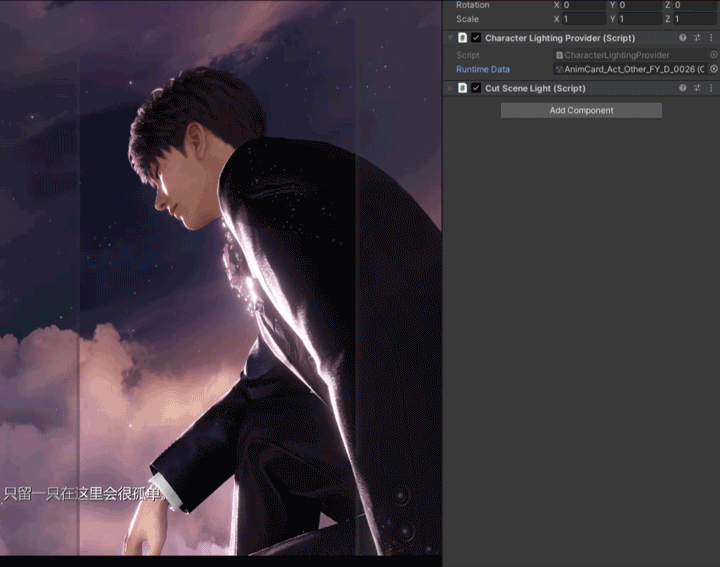This screenshot has height=567, width=720.
Task: Click the Runtime Data object picker icon
Action: [x=713, y=69]
